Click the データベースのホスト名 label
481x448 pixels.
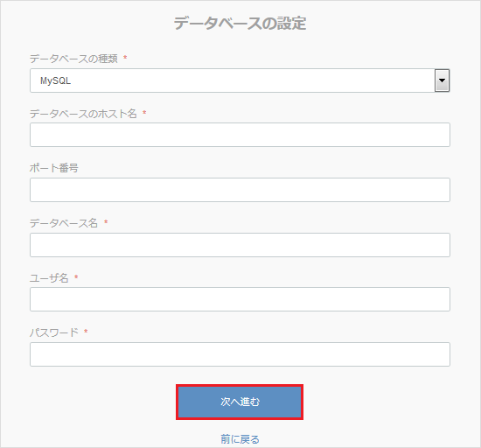pyautogui.click(x=83, y=114)
